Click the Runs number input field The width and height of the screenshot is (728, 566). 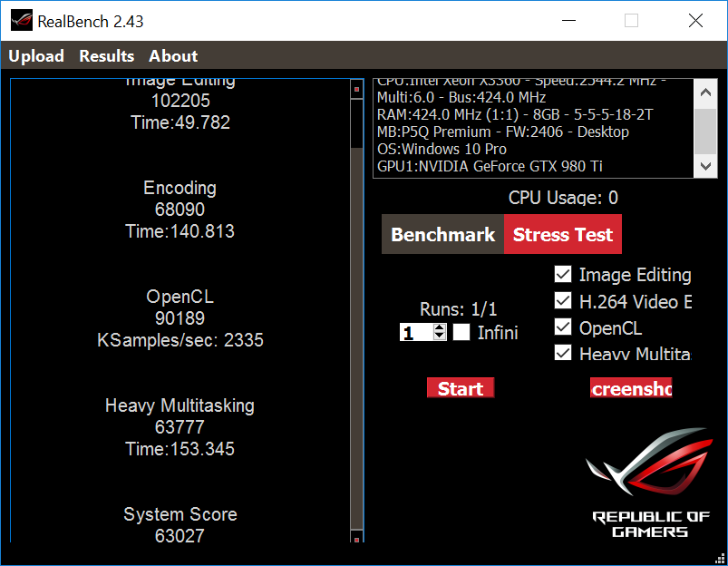(415, 333)
